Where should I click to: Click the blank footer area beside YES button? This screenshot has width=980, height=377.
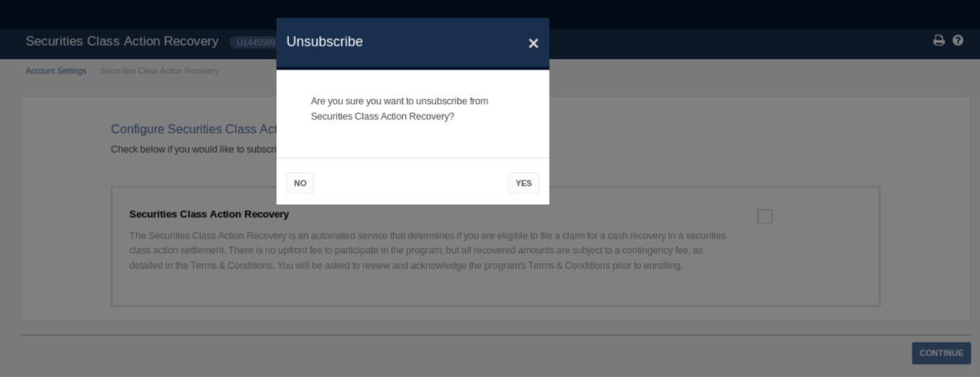410,183
